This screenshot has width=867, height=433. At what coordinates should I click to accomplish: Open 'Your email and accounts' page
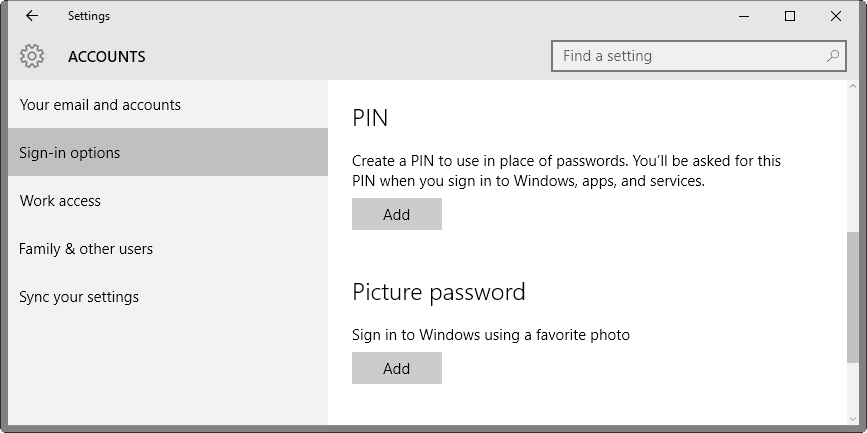click(100, 105)
